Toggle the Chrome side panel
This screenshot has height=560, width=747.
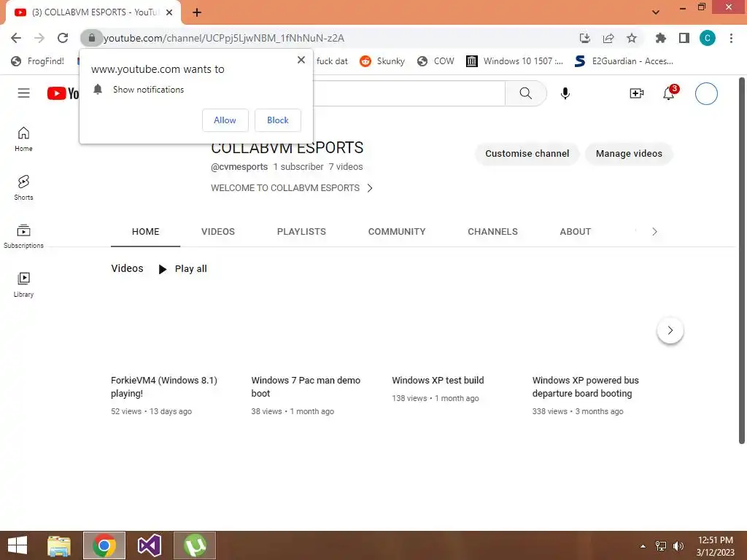pos(684,38)
